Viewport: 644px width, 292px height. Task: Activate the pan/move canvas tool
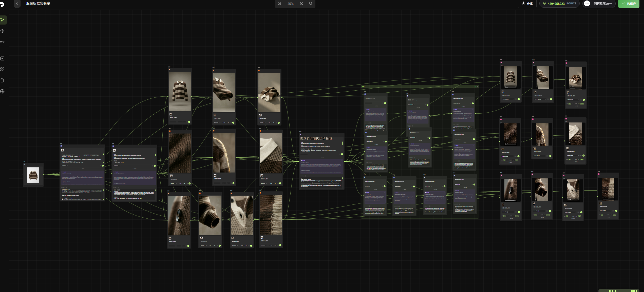[x=3, y=31]
